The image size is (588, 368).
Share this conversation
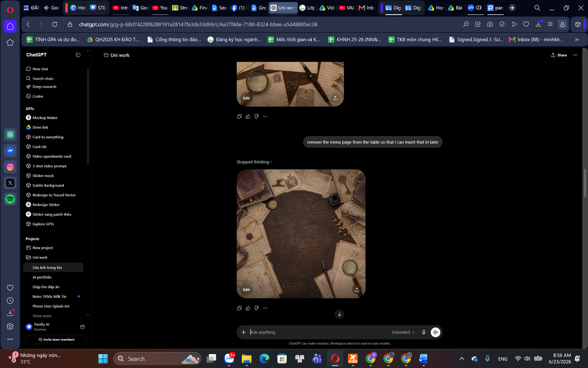[x=559, y=55]
